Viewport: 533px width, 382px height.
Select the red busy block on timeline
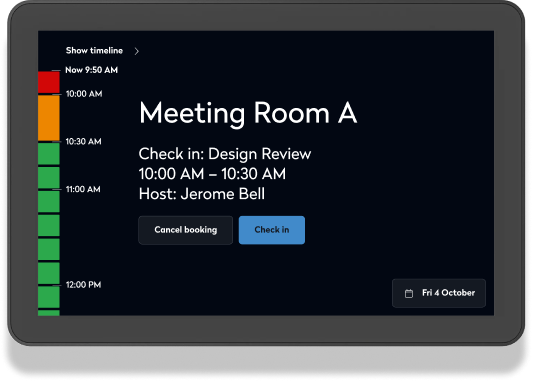coord(49,82)
